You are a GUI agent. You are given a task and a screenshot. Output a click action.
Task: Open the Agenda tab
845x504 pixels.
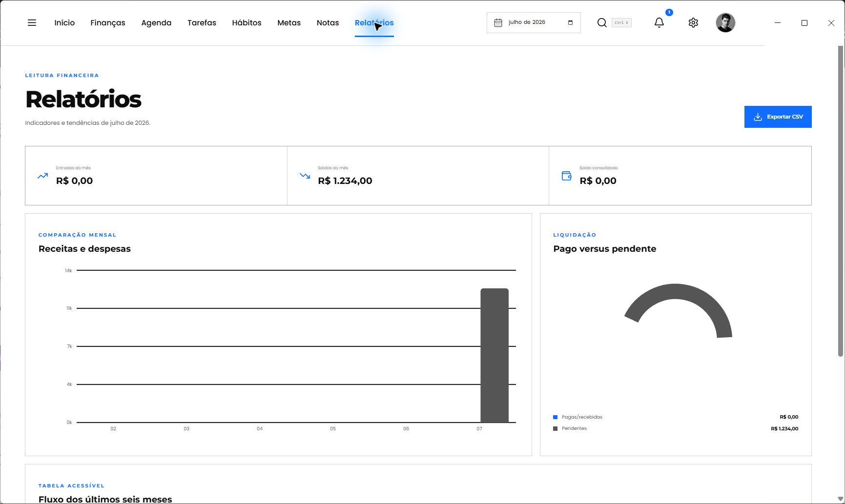[x=156, y=23]
